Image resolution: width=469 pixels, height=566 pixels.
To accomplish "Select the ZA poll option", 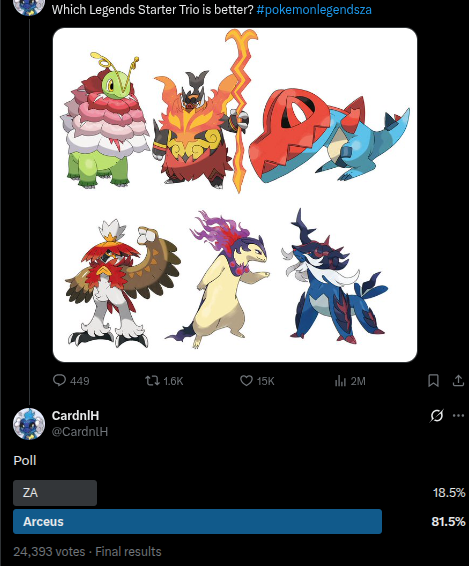I will click(x=55, y=493).
